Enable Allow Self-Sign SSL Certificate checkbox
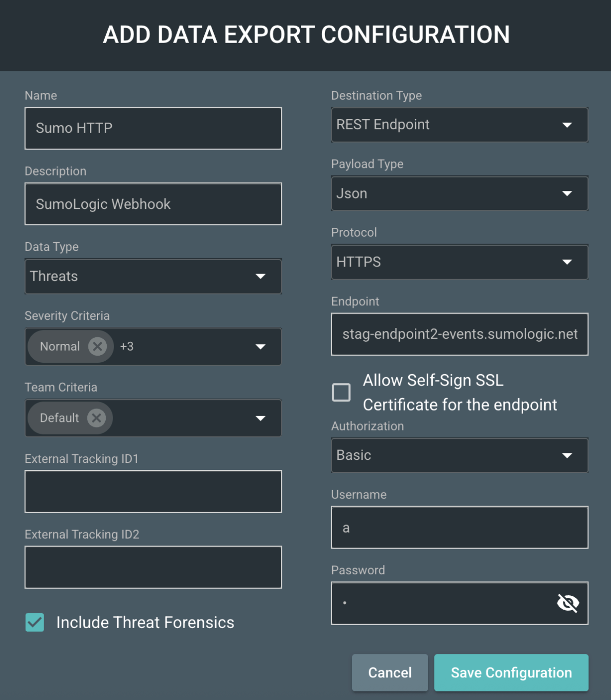The image size is (611, 700). pyautogui.click(x=341, y=392)
